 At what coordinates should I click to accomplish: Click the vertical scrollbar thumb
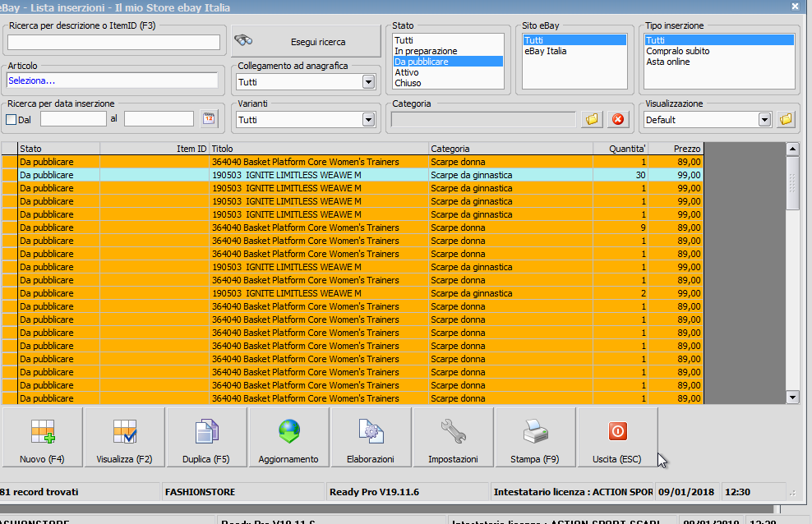792,183
